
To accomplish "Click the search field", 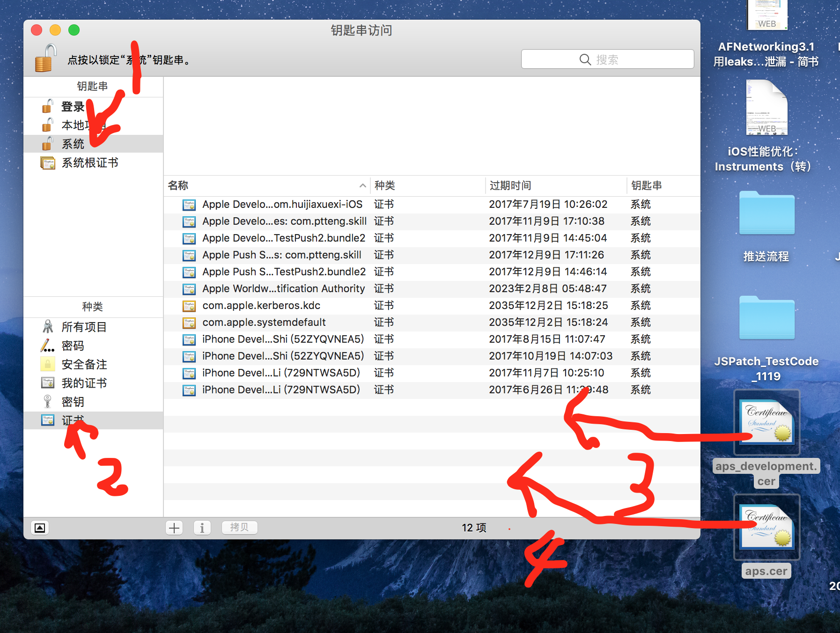I will click(x=607, y=59).
